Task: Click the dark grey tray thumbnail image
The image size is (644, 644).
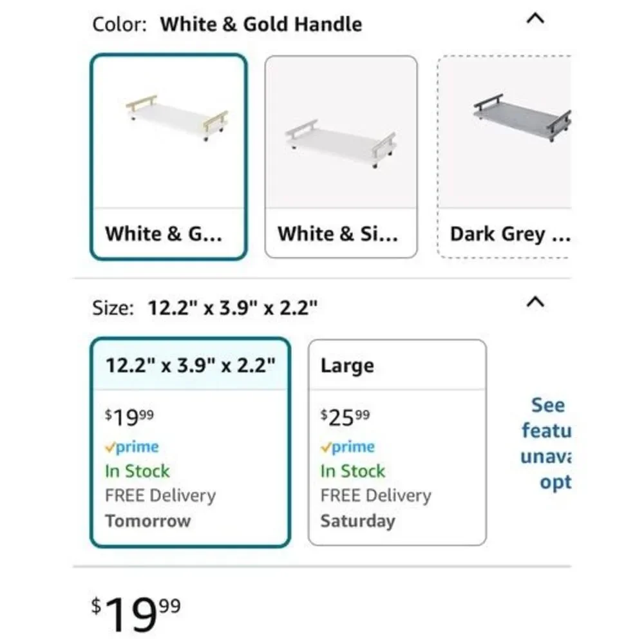Action: point(522,117)
